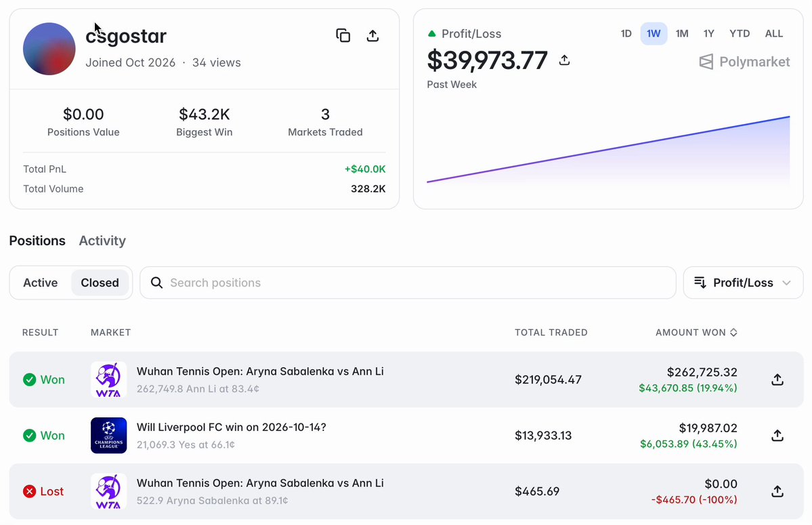Open the won Sabalenka vs Ann Li market
Screen dimensions: 812x525
point(260,371)
